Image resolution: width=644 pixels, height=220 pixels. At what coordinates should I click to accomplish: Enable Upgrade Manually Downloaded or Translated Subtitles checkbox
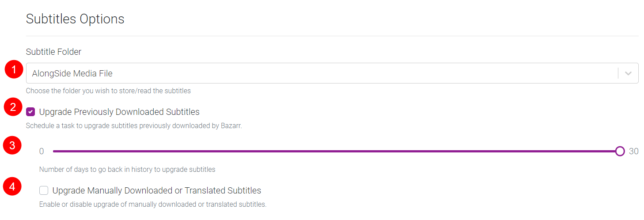coord(44,190)
